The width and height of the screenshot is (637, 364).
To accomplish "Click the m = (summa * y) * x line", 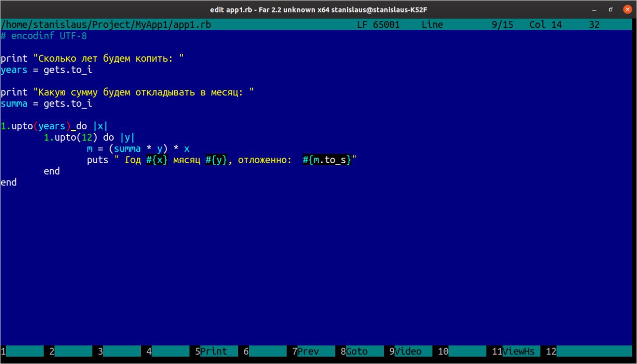I will (x=138, y=148).
